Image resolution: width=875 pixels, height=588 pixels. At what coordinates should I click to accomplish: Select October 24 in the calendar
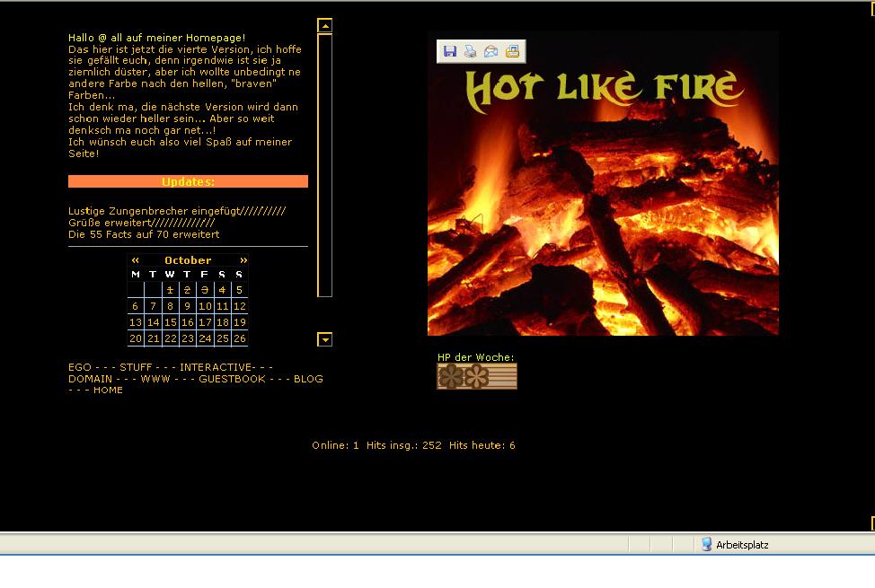tap(205, 338)
